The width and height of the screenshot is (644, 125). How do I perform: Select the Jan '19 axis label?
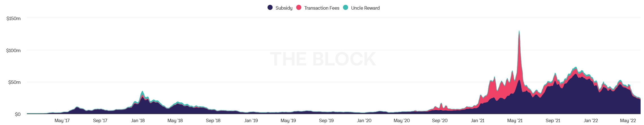251,120
